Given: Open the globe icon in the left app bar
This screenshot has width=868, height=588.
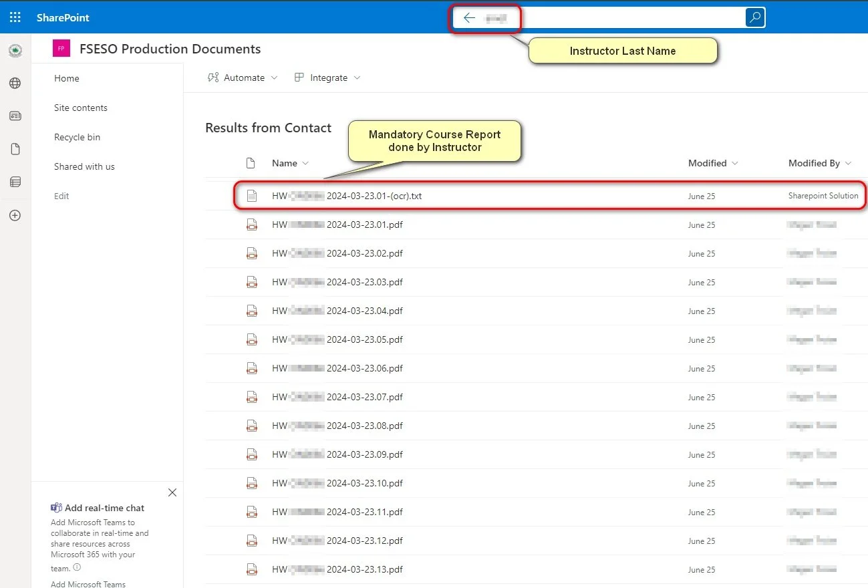Looking at the screenshot, I should tap(15, 83).
